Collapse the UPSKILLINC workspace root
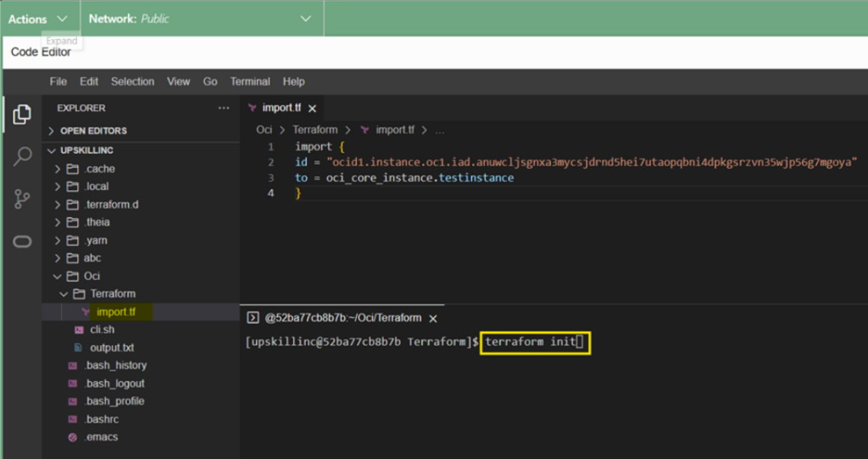 (x=142, y=150)
